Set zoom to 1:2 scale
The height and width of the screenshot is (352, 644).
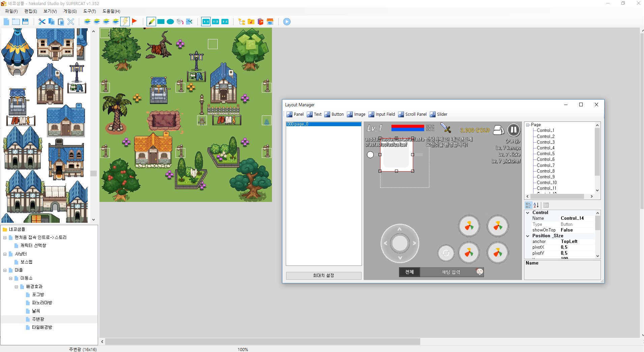pyautogui.click(x=216, y=22)
